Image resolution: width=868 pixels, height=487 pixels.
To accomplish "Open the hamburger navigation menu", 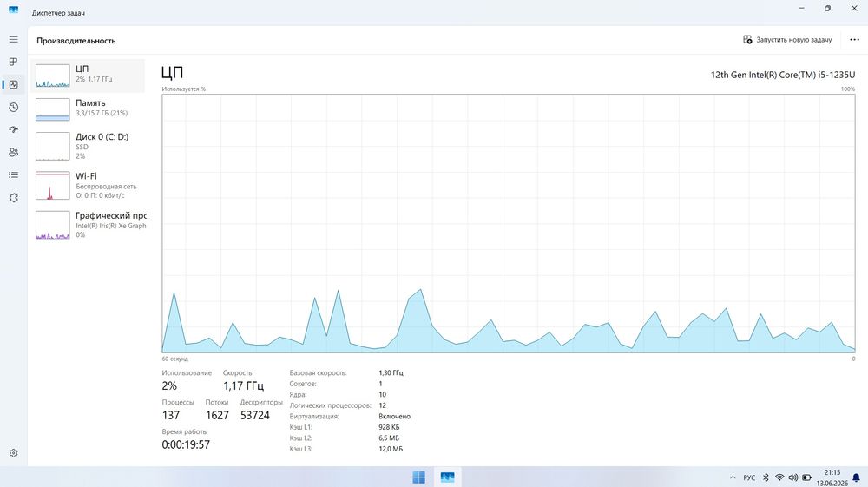I will (x=13, y=40).
